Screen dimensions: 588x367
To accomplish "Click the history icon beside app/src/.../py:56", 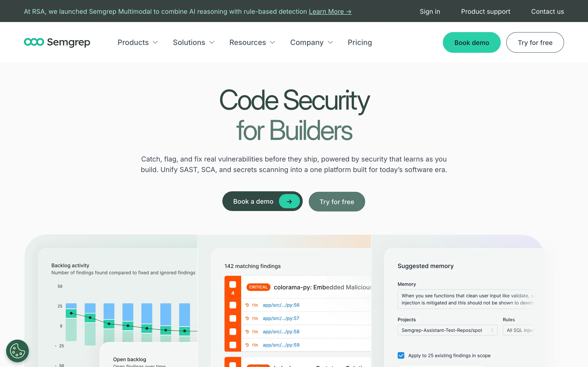I will coord(247,305).
